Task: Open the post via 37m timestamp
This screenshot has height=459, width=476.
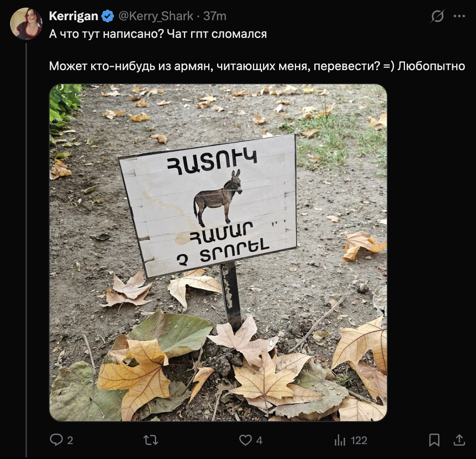Action: pyautogui.click(x=215, y=16)
